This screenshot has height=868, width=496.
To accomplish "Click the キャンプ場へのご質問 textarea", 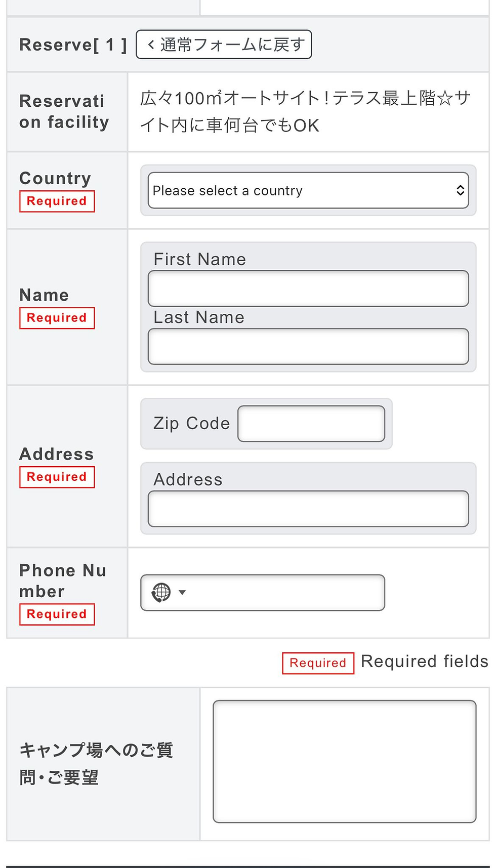I will pos(345,762).
